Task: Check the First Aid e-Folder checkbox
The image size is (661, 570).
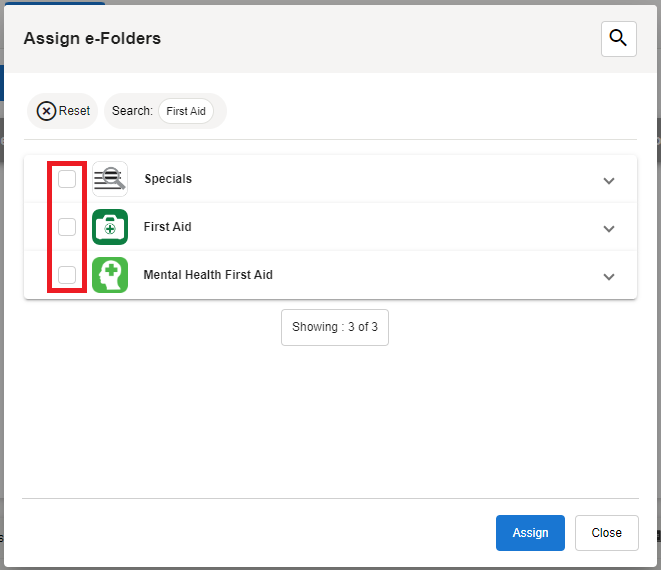Action: click(x=67, y=227)
